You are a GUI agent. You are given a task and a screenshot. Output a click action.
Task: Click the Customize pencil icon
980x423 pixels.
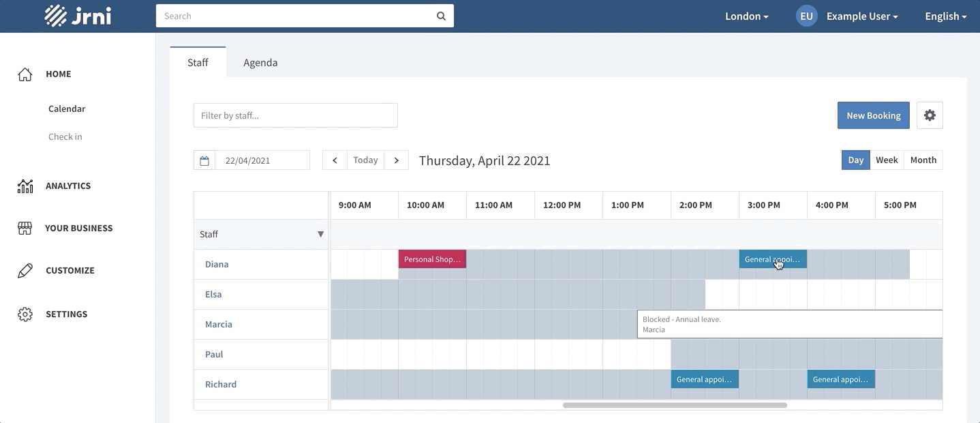25,270
